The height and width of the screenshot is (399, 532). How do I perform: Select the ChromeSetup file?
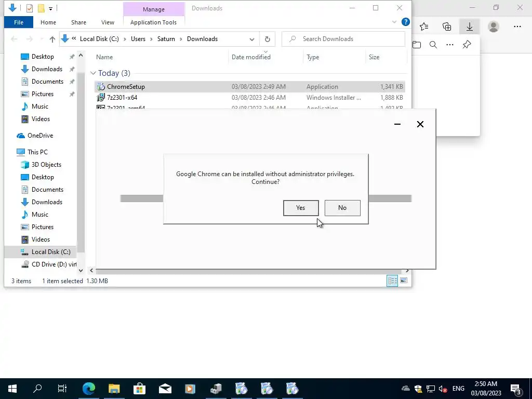click(249, 87)
